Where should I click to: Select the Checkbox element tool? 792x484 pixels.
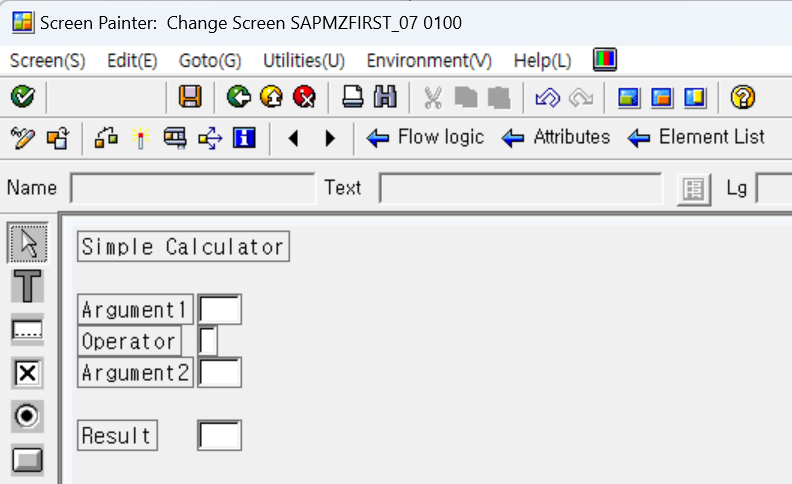coord(28,373)
